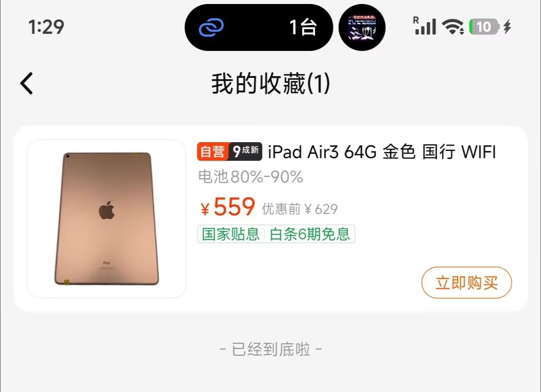
Task: Tap the 1台 label in Dynamic Island
Action: (303, 27)
